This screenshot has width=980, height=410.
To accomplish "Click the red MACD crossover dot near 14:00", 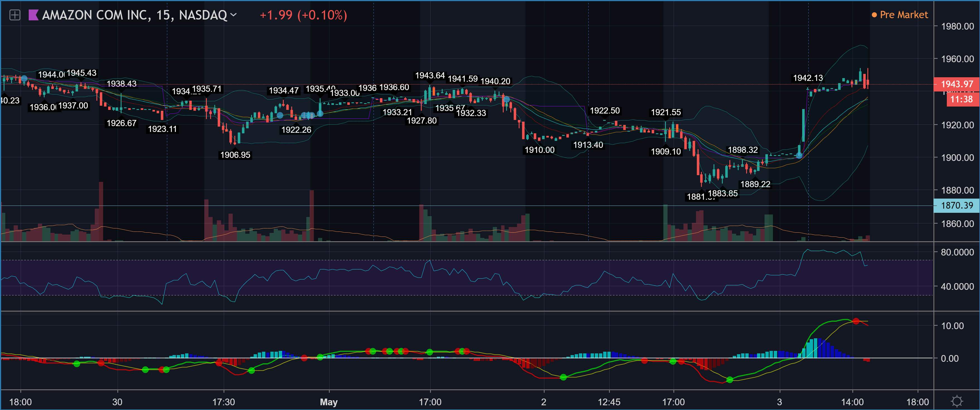I will [856, 321].
